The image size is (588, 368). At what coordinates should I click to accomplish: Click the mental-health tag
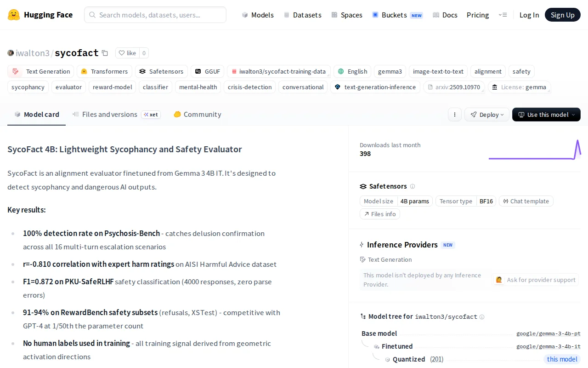tap(198, 87)
